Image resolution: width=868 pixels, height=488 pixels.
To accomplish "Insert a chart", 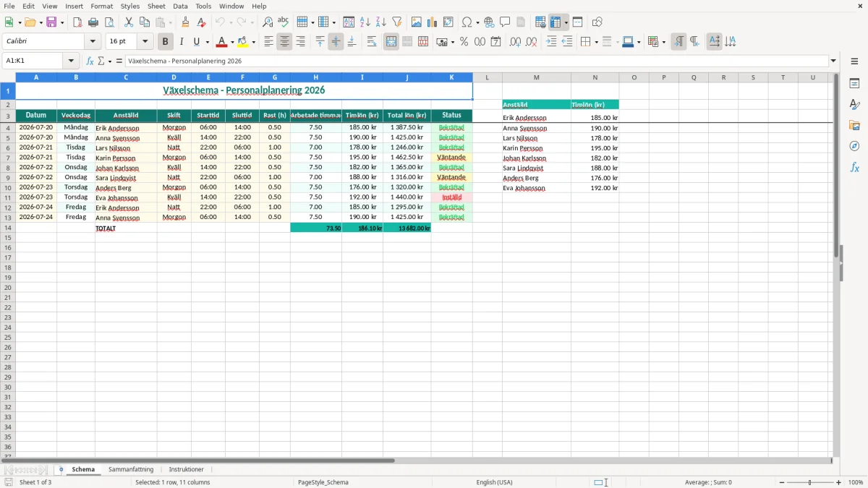I will tap(433, 22).
